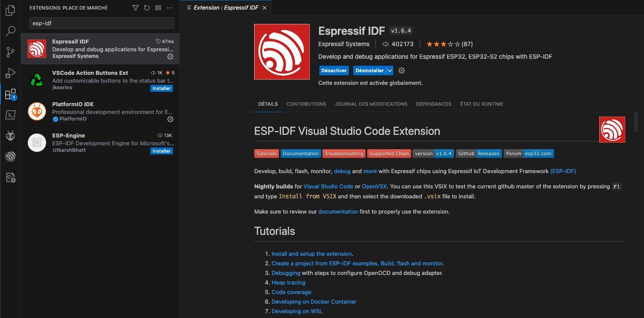644x318 pixels.
Task: Open manage gear for PlatformIO IDE list item
Action: 170,119
